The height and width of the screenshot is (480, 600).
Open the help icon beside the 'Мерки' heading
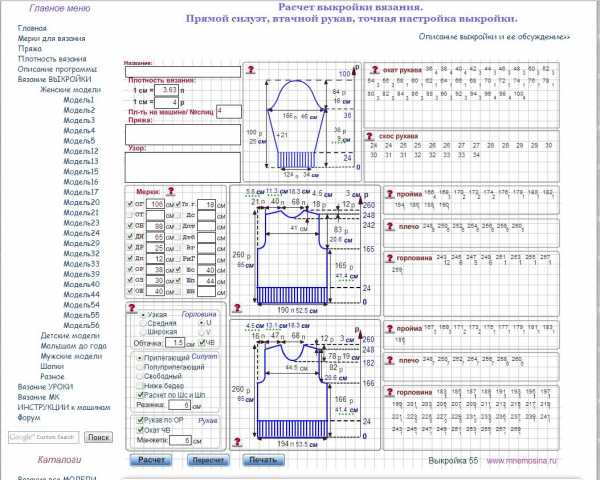tap(170, 190)
